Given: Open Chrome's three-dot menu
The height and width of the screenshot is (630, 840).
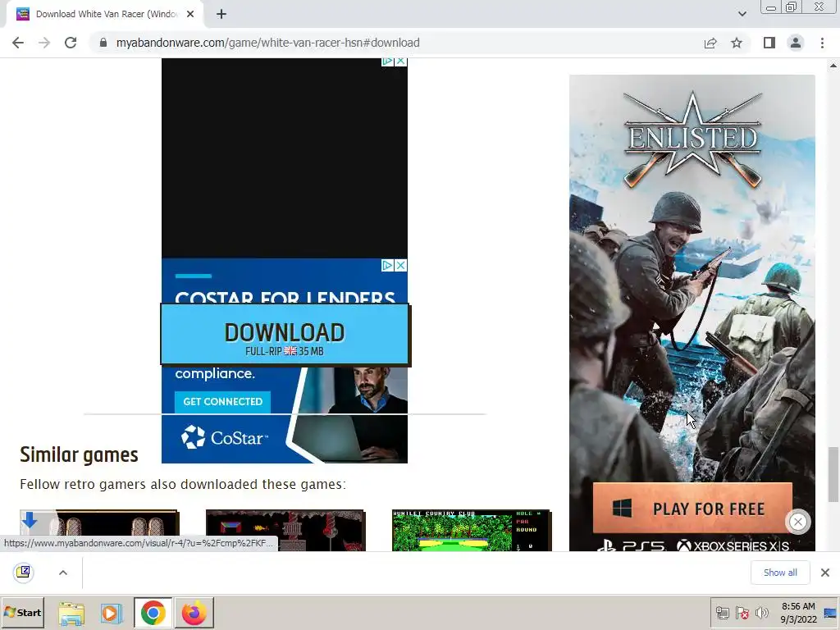Looking at the screenshot, I should point(822,43).
